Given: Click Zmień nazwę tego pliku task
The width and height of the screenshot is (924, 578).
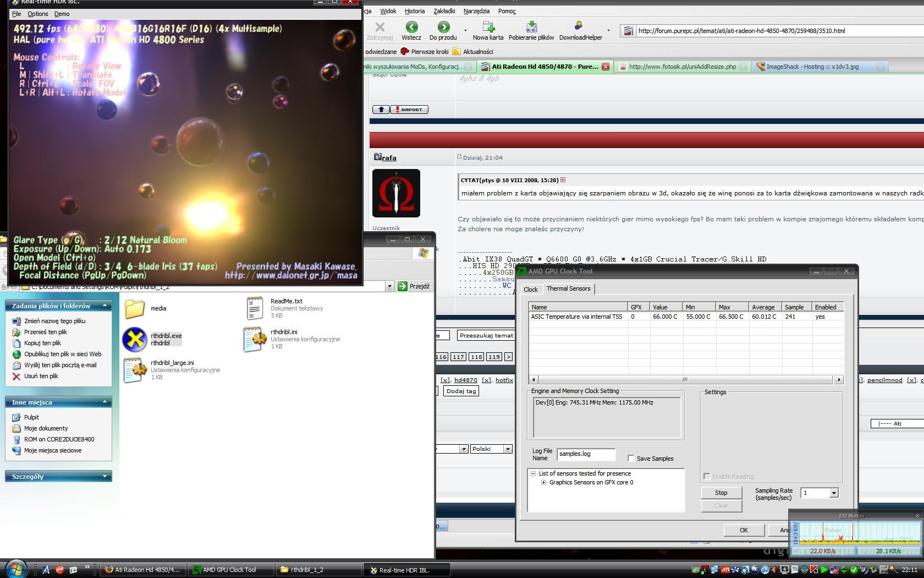Looking at the screenshot, I should click(x=49, y=321).
